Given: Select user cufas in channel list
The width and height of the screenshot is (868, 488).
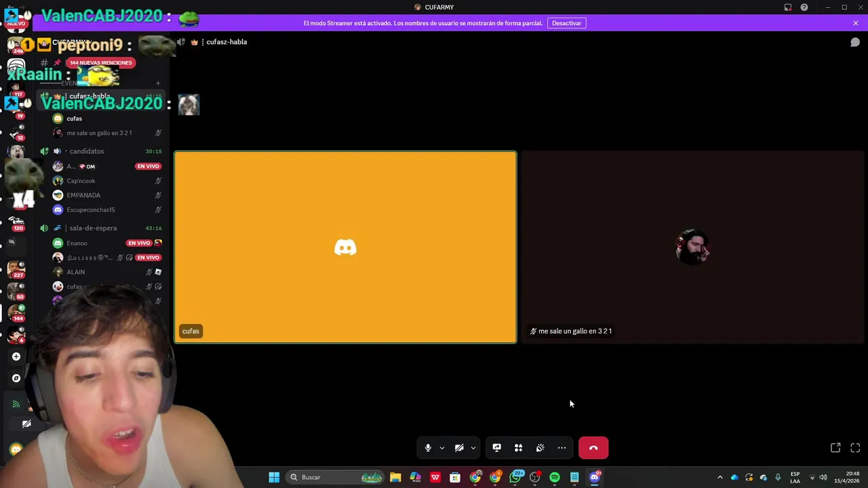Looking at the screenshot, I should [74, 119].
